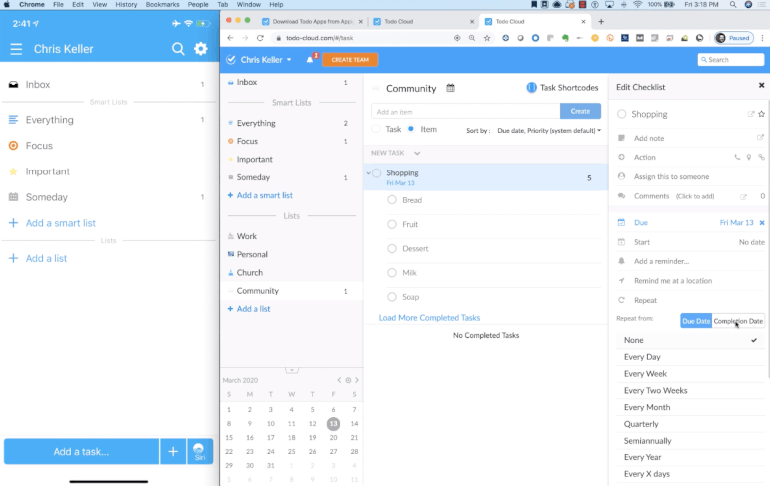Viewport: 770px width, 486px height.
Task: Open the Sort by dropdown
Action: (x=549, y=131)
